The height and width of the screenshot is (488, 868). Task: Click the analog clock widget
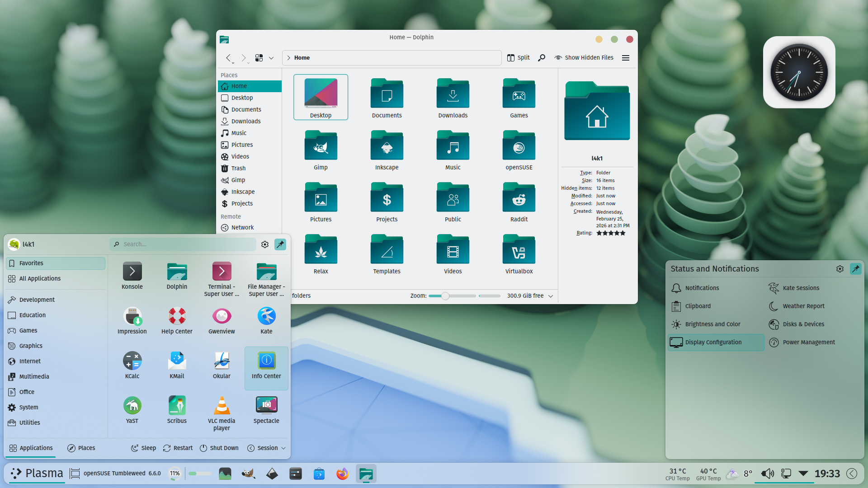[799, 72]
